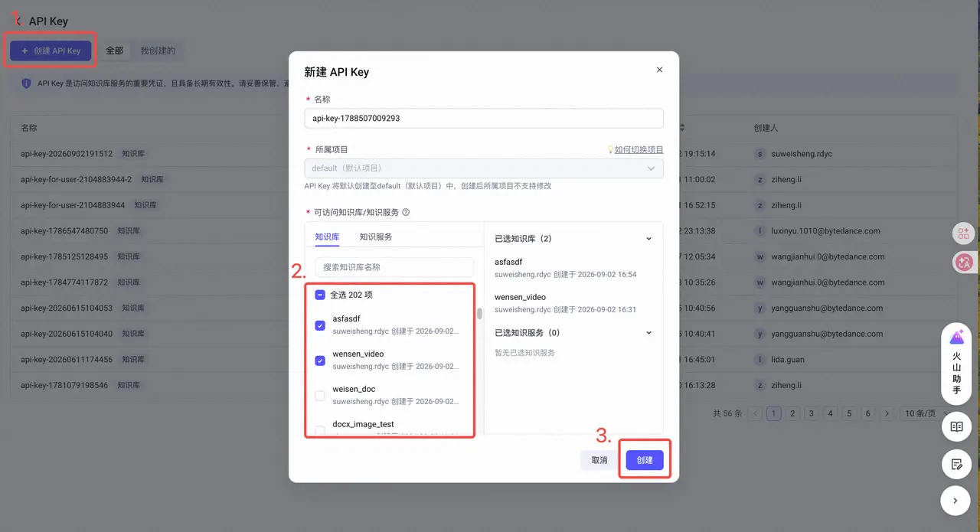The width and height of the screenshot is (980, 532).
Task: Select the 我创建的 filter tab
Action: [158, 51]
